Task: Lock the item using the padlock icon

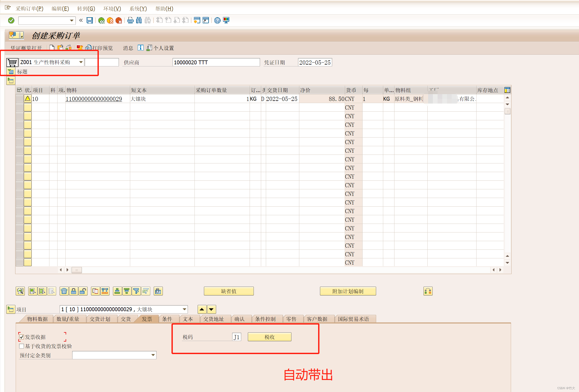Action: coord(74,291)
